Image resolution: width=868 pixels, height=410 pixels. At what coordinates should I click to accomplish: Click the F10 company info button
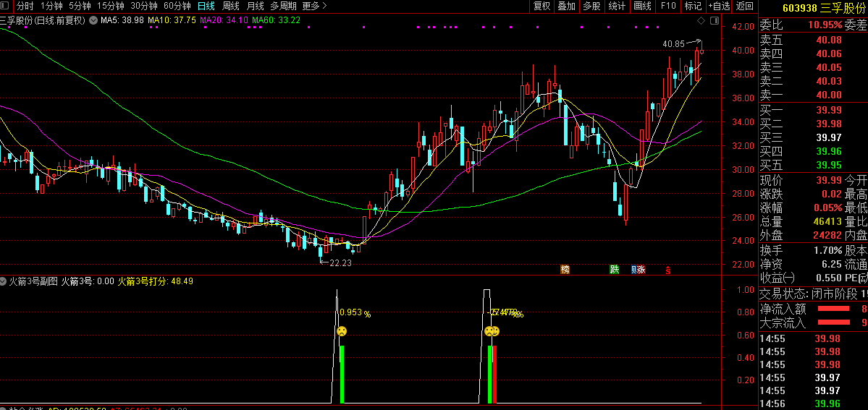[x=667, y=6]
